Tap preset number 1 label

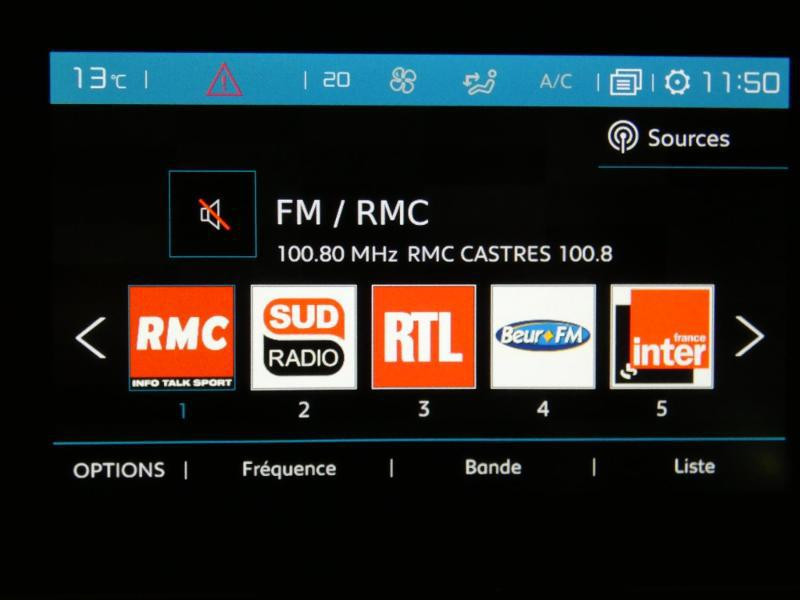pyautogui.click(x=183, y=411)
